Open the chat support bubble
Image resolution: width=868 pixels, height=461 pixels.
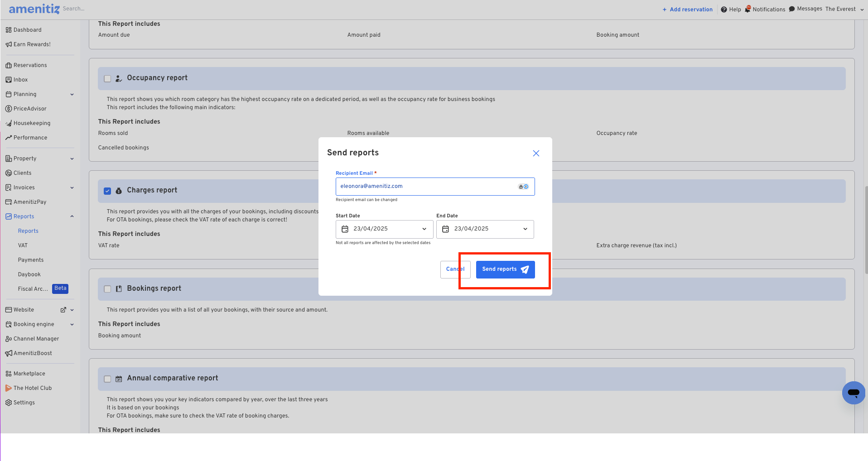[854, 393]
